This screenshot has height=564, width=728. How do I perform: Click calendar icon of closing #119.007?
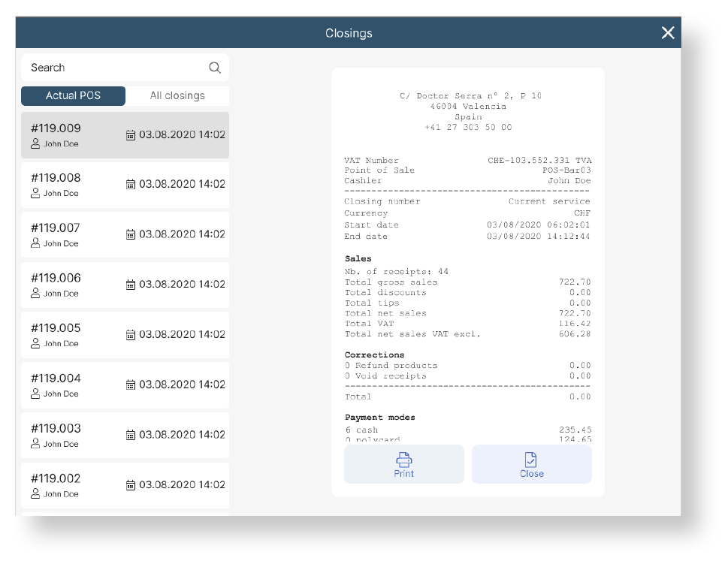click(x=131, y=234)
